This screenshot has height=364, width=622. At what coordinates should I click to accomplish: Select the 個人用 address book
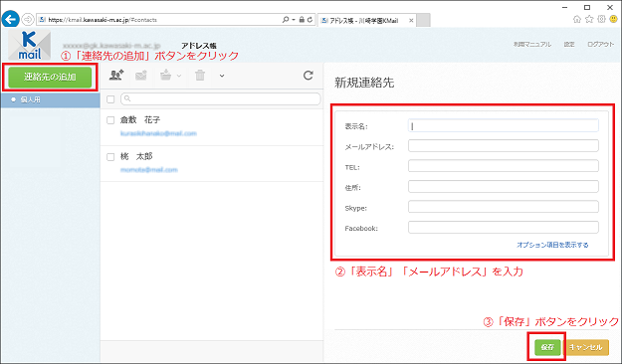pos(51,99)
